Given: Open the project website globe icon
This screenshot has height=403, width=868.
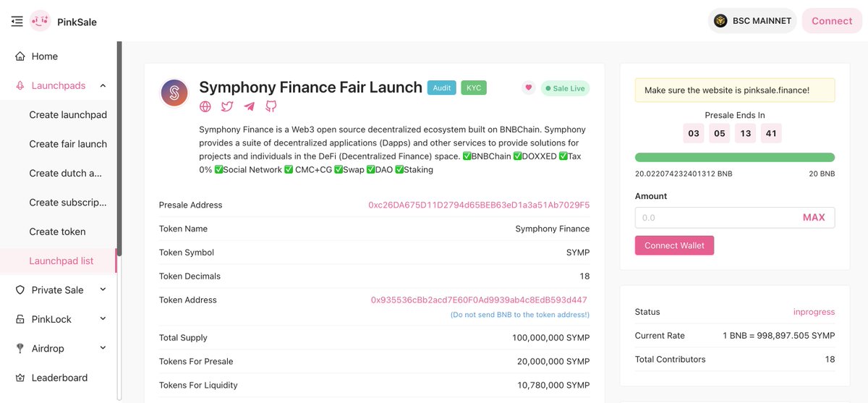Looking at the screenshot, I should pyautogui.click(x=205, y=106).
